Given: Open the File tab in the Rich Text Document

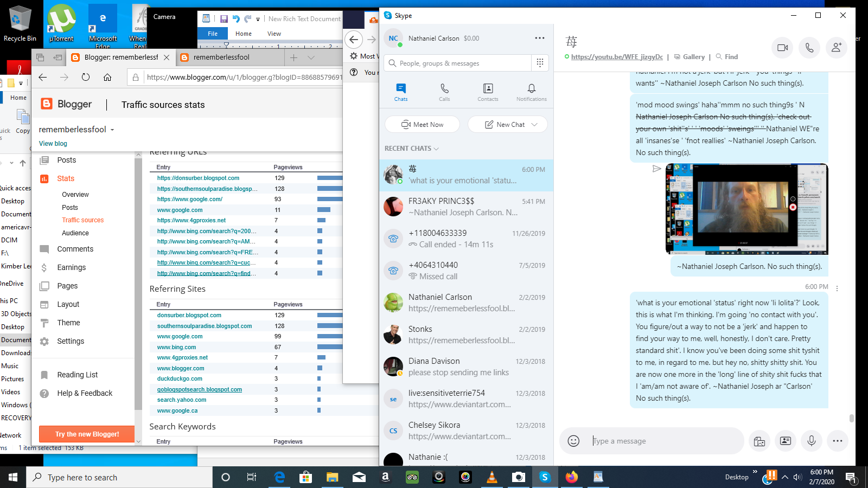Looking at the screenshot, I should tap(213, 34).
